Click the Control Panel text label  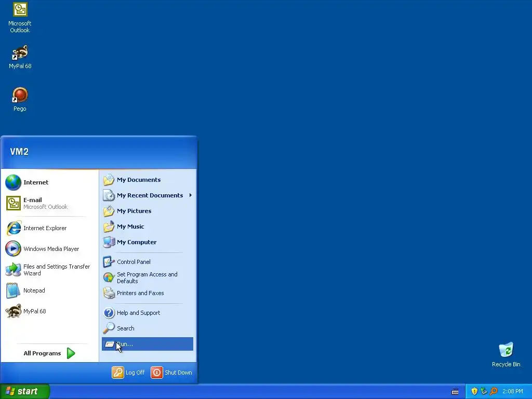pyautogui.click(x=134, y=262)
